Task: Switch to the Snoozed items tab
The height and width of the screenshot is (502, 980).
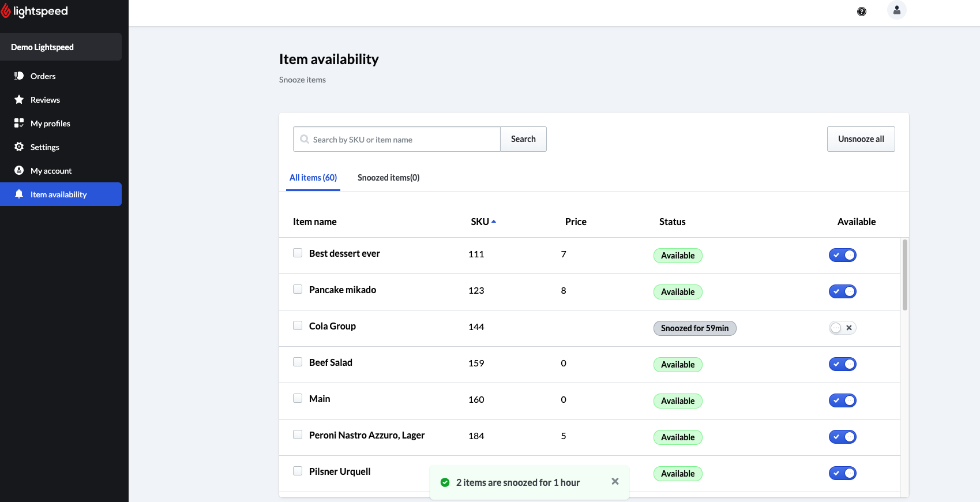Action: [388, 178]
